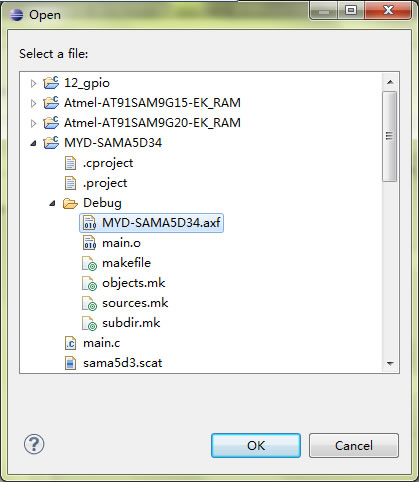
Task: Expand the 12_gpio project node
Action: coord(33,83)
